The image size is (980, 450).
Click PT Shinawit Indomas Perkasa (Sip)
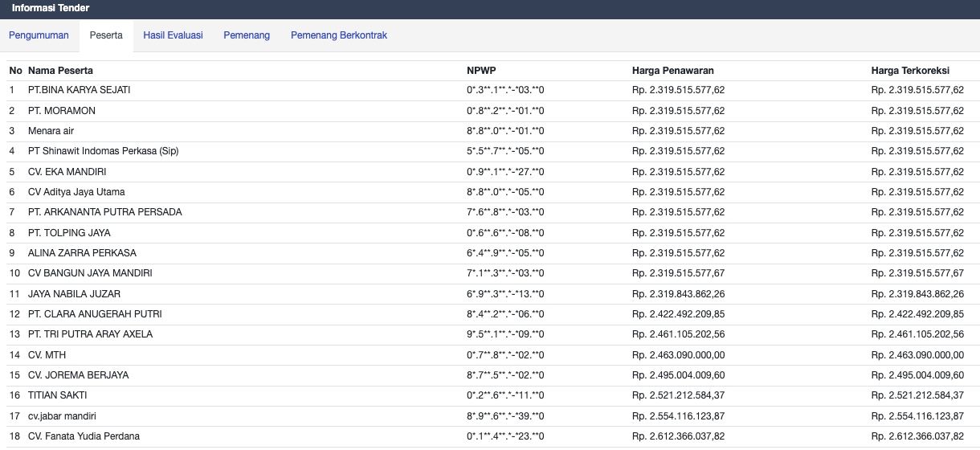pyautogui.click(x=103, y=151)
